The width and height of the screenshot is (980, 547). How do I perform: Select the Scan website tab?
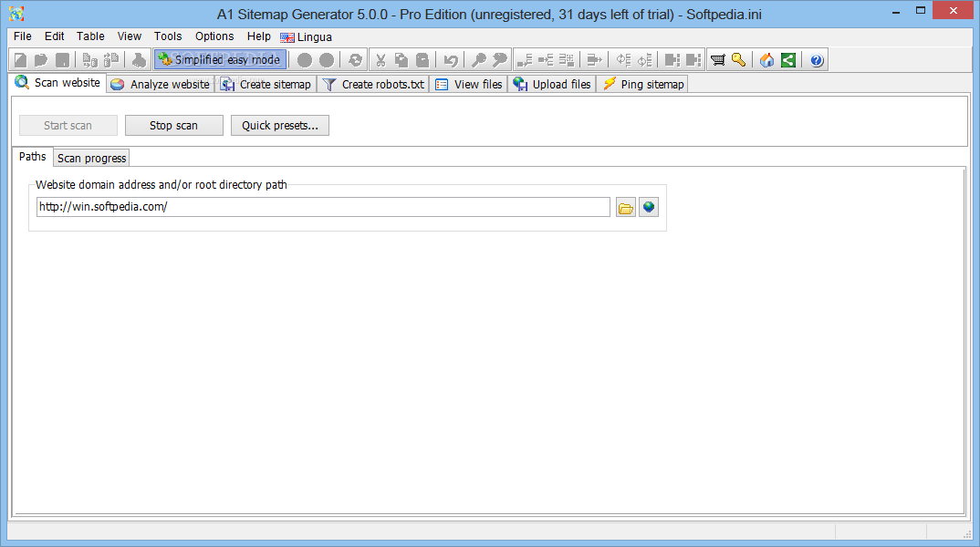(58, 83)
